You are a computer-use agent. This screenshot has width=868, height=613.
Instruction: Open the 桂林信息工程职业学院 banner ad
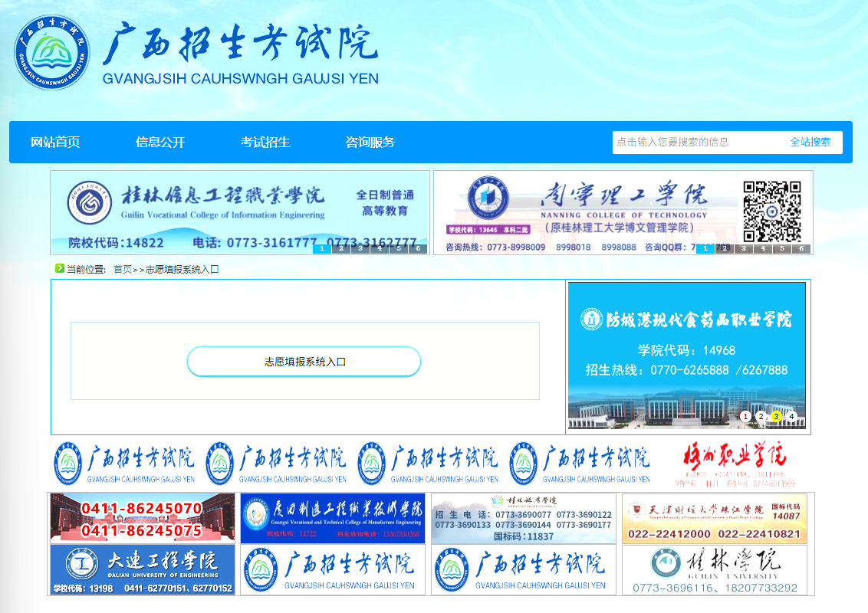coord(240,212)
